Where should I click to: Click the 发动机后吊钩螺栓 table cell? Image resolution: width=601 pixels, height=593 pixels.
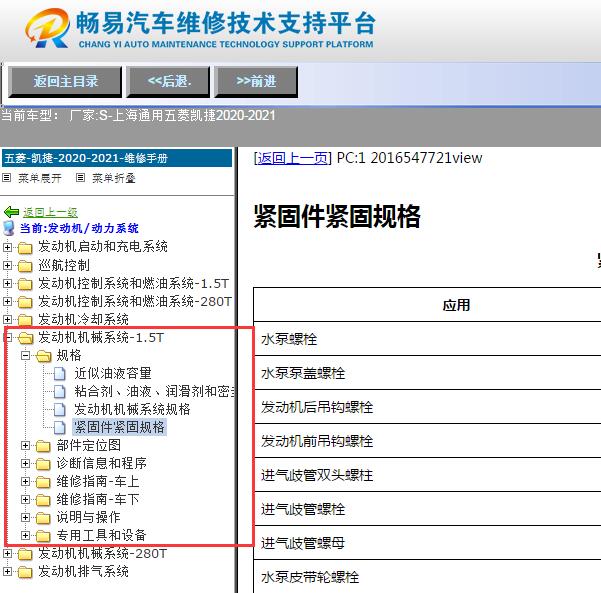click(427, 407)
